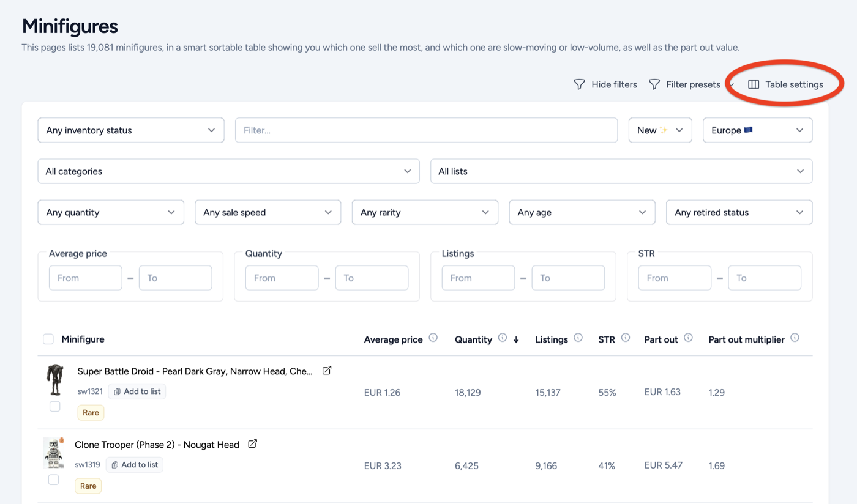Open Filter presets menu
857x504 pixels.
pyautogui.click(x=692, y=84)
